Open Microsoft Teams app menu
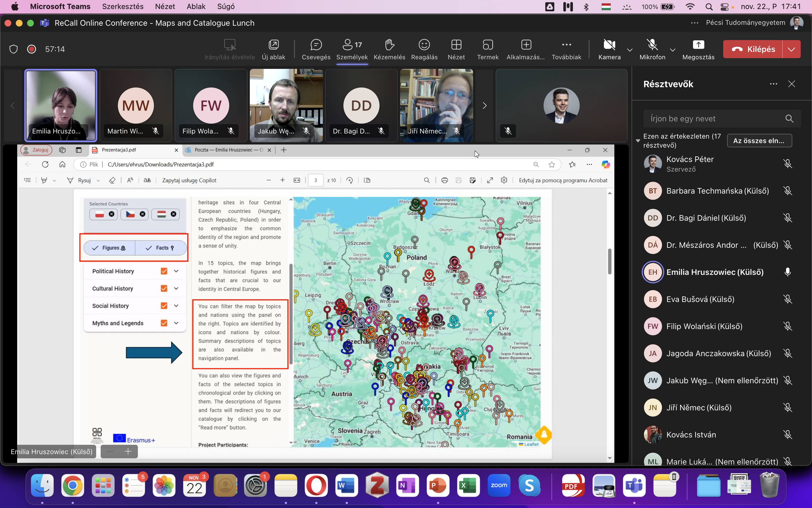Screen dimensions: 812x508 (x=60, y=6)
